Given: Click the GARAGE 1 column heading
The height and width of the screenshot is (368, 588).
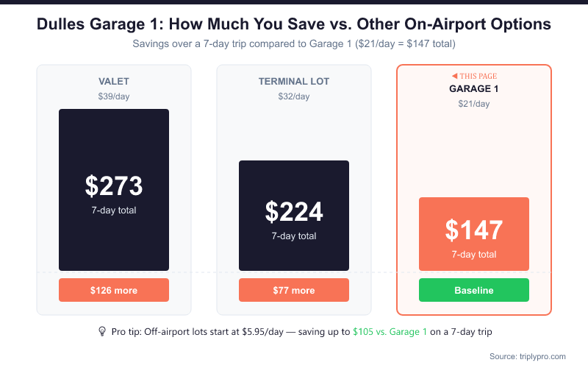Looking at the screenshot, I should [x=474, y=89].
